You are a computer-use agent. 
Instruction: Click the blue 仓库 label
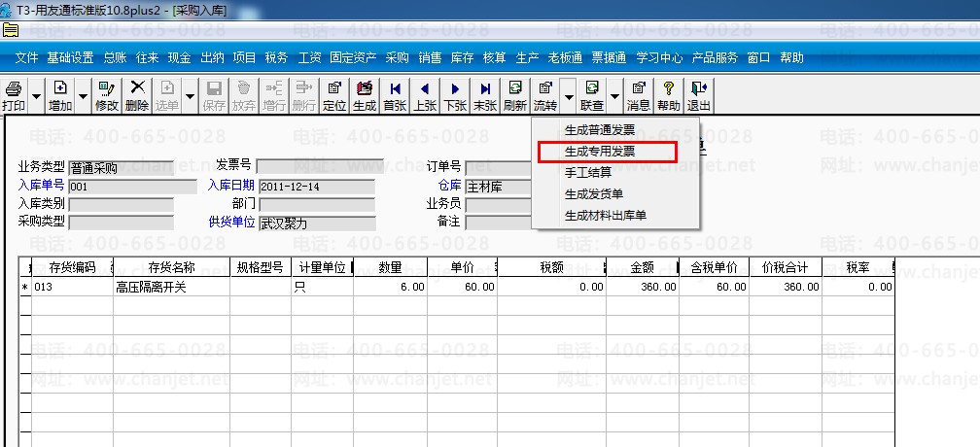click(450, 185)
